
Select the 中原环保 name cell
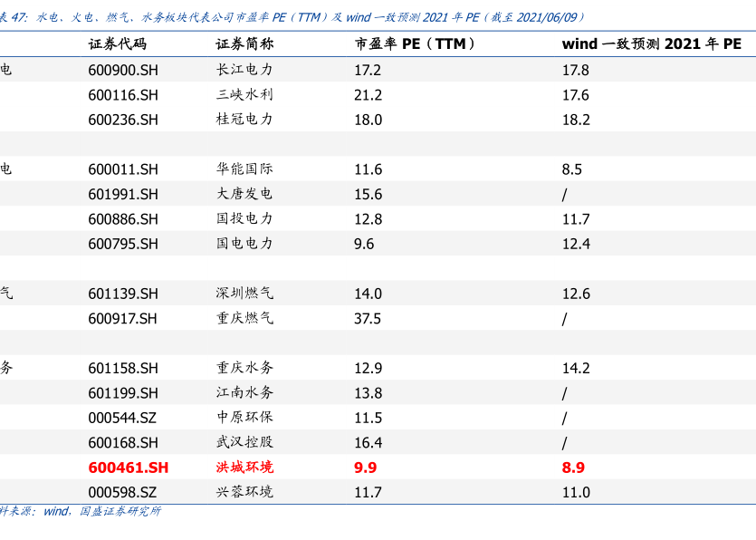tap(244, 418)
